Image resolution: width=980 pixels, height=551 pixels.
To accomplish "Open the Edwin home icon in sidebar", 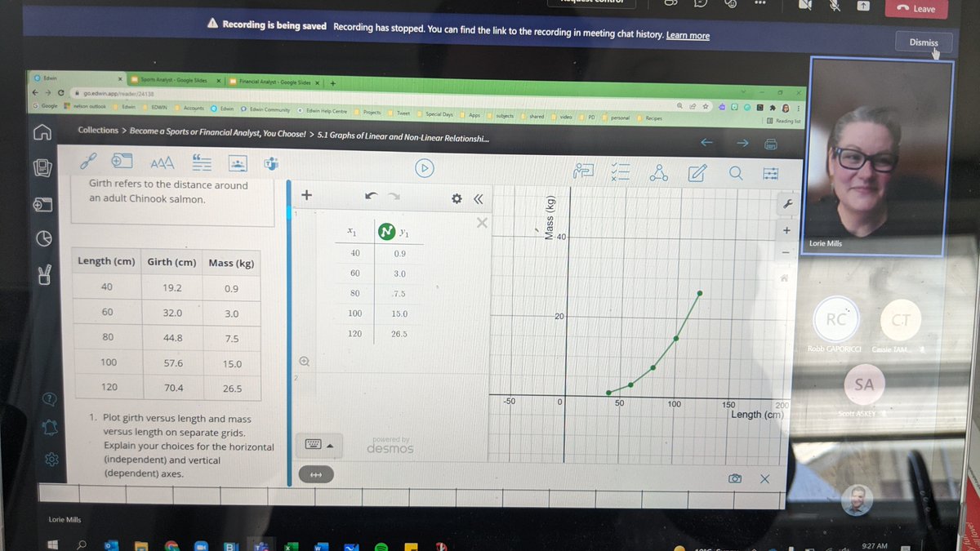I will click(42, 132).
